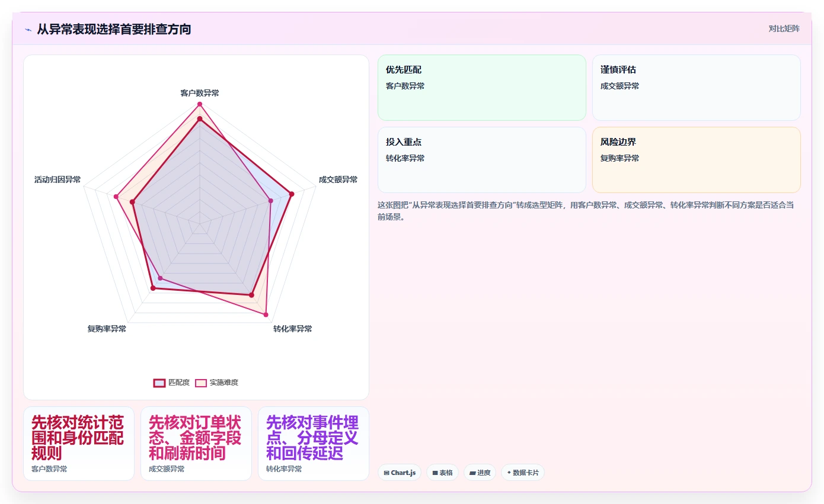Click the lightning icon beside the title
The image size is (824, 504).
[28, 29]
